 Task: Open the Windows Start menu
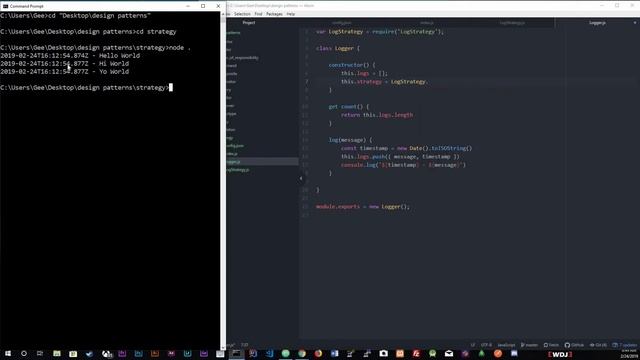tap(8, 353)
